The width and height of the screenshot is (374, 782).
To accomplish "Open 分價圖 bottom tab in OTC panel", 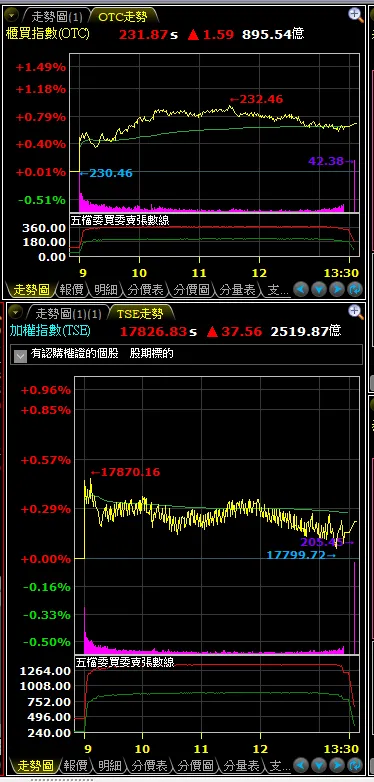I will [192, 289].
